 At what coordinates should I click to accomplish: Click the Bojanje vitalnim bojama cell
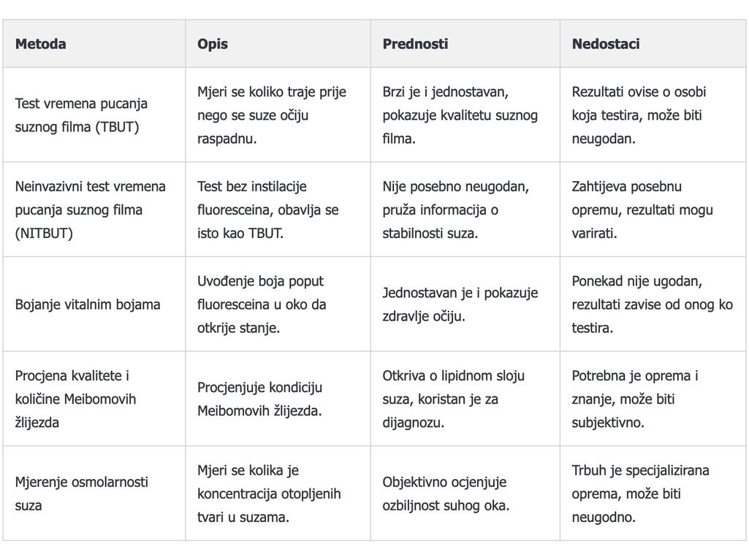pyautogui.click(x=88, y=304)
